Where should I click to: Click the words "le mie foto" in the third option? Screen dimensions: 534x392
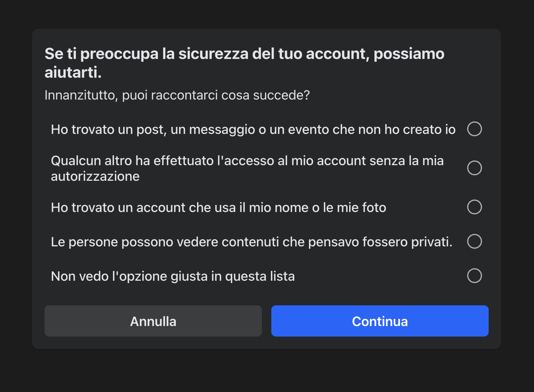coord(355,208)
